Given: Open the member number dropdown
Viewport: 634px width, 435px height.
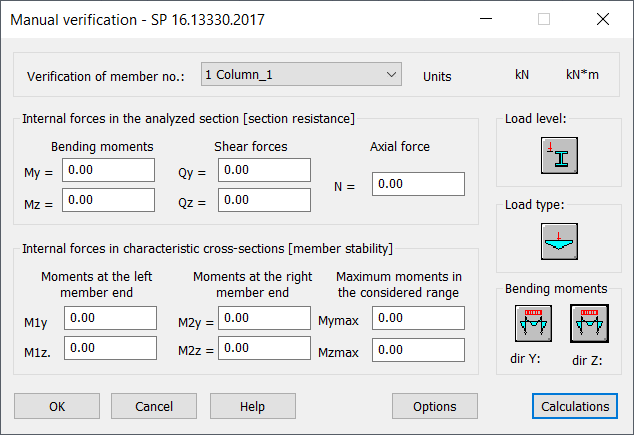Looking at the screenshot, I should coord(301,74).
